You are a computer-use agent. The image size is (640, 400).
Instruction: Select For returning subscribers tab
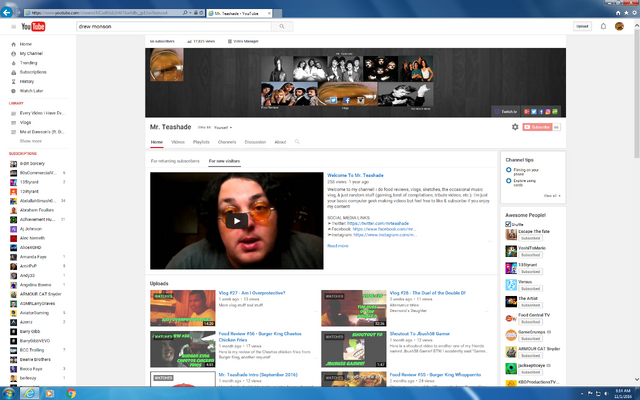point(175,161)
